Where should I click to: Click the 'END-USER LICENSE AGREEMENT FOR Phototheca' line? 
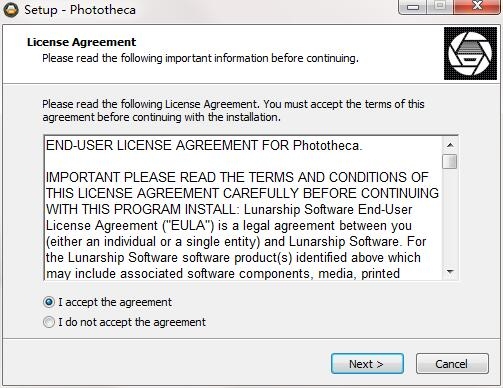pos(204,146)
